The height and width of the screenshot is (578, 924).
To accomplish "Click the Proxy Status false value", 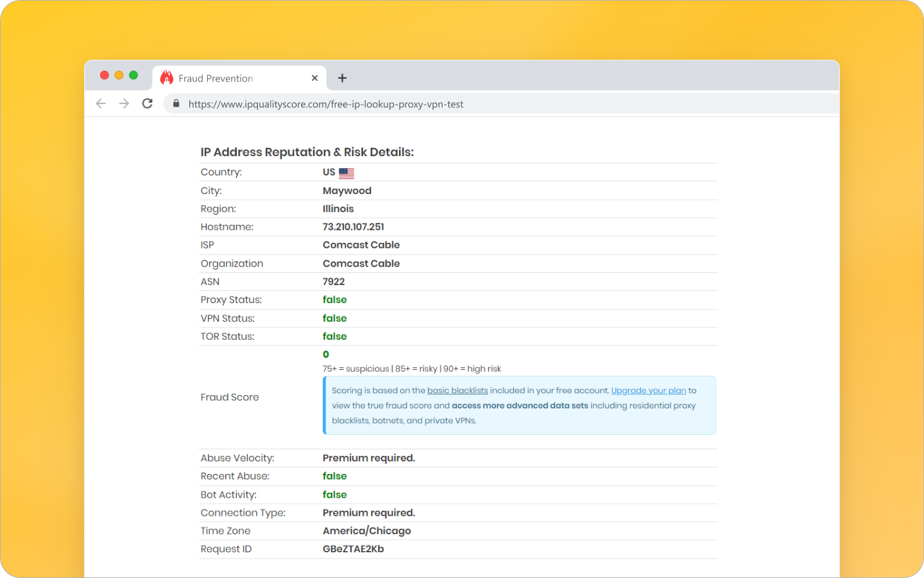I will (x=335, y=299).
